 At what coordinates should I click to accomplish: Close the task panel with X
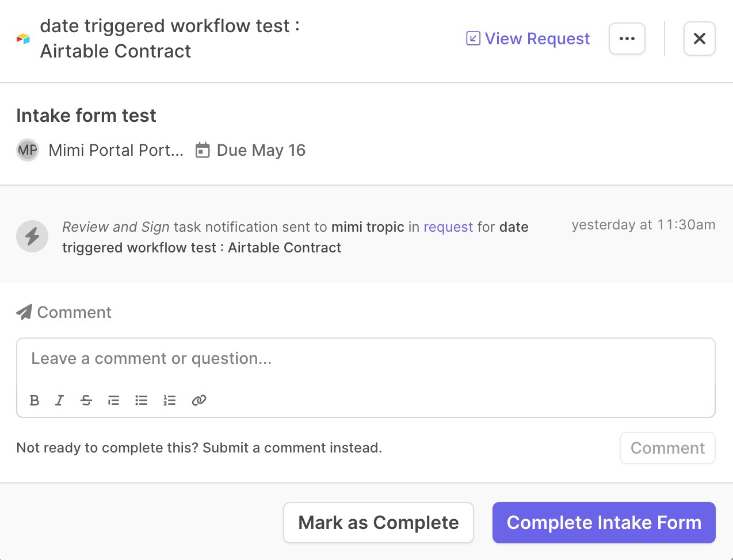point(700,39)
